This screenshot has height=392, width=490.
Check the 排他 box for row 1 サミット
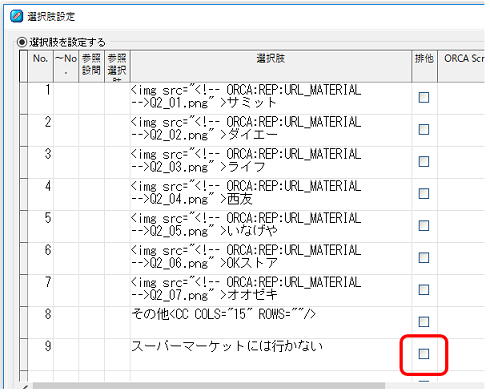(x=424, y=98)
